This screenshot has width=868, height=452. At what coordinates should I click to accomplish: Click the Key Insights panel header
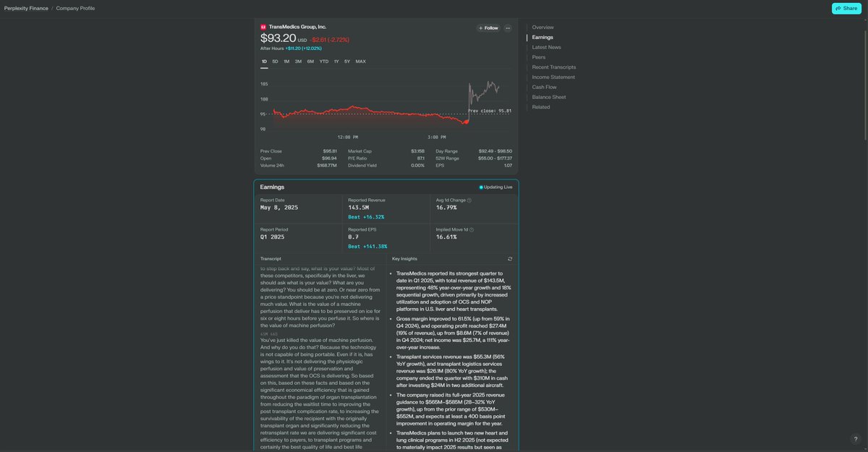[x=404, y=258]
